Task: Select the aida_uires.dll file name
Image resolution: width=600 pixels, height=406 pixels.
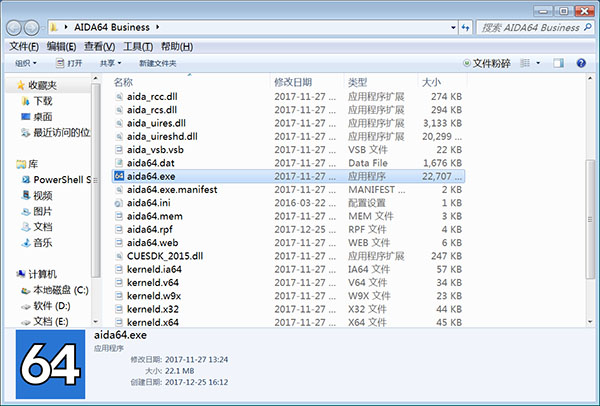Action: pos(156,123)
